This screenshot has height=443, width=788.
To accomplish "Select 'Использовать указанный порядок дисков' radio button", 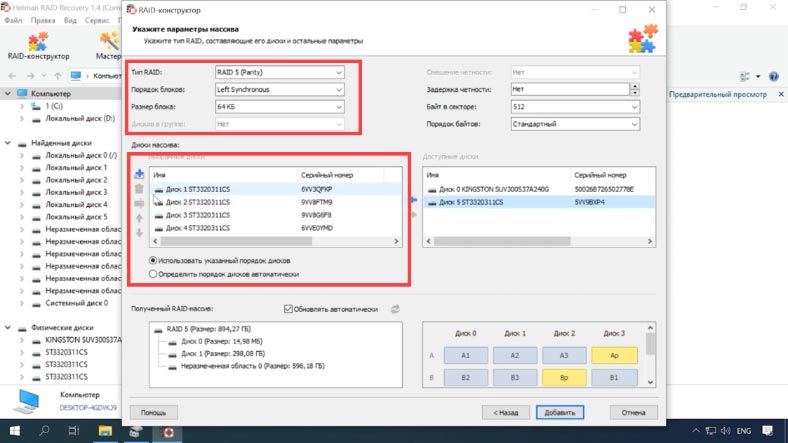I will pyautogui.click(x=152, y=260).
